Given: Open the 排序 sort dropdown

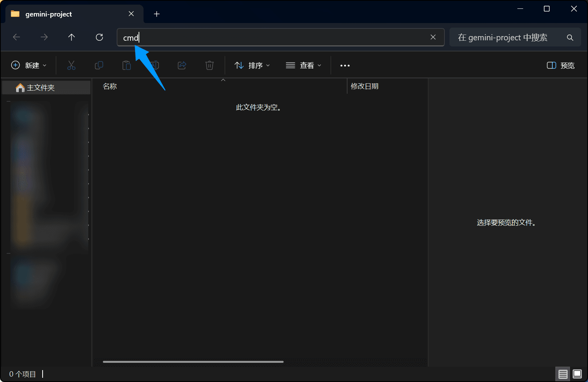Looking at the screenshot, I should [x=252, y=66].
